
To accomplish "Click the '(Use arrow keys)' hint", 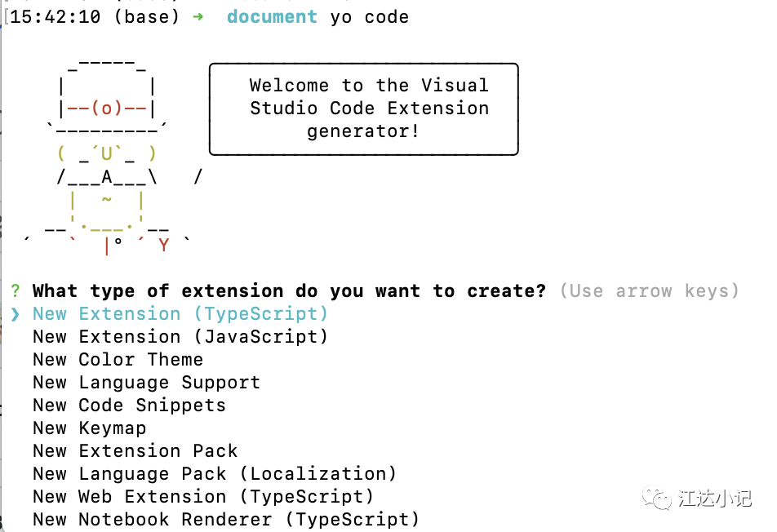I will (x=649, y=290).
